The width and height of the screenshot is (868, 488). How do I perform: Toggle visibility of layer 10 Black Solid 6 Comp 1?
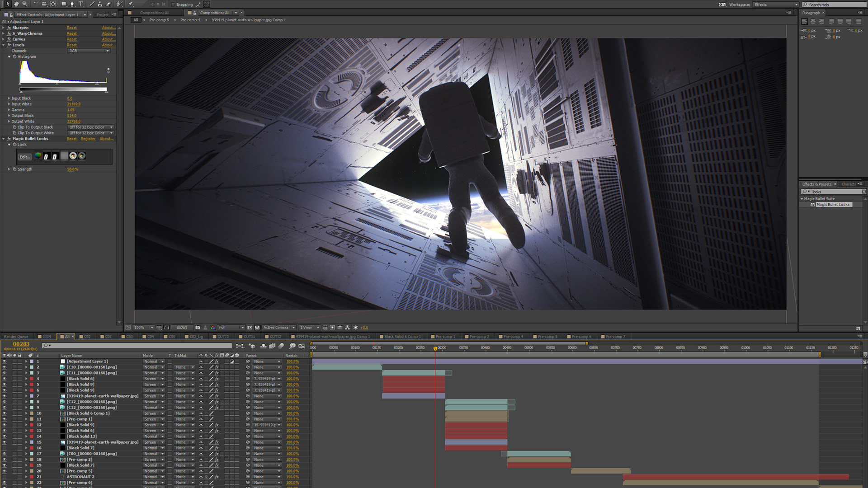(5, 413)
